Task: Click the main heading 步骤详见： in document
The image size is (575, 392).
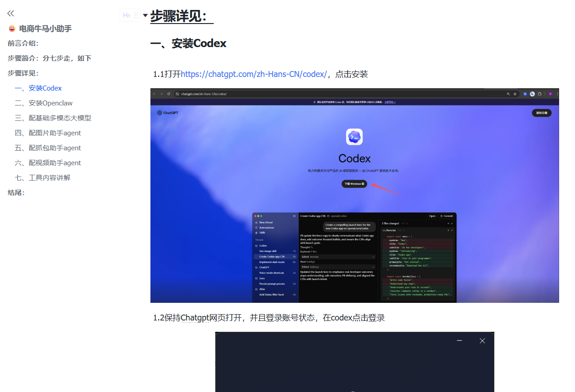Action: [182, 16]
